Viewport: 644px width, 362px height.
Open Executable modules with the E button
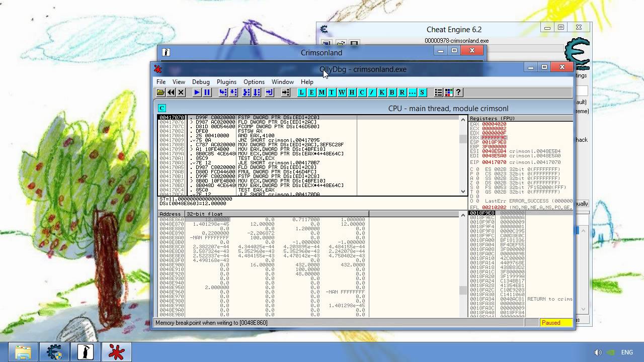311,93
